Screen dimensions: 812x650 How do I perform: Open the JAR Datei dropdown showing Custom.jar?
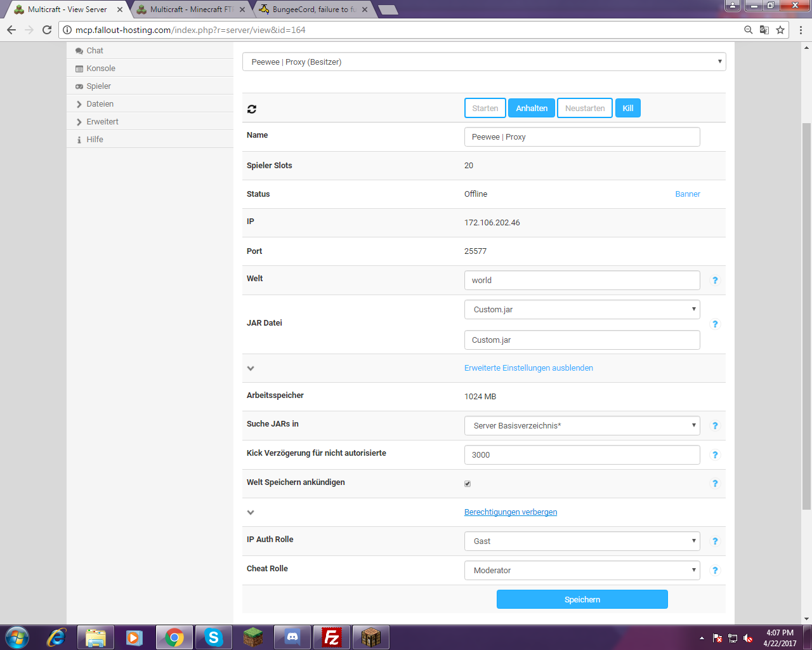pyautogui.click(x=582, y=309)
